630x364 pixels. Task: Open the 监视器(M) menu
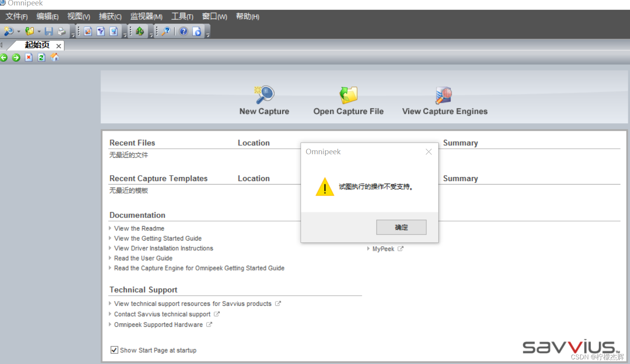point(146,16)
